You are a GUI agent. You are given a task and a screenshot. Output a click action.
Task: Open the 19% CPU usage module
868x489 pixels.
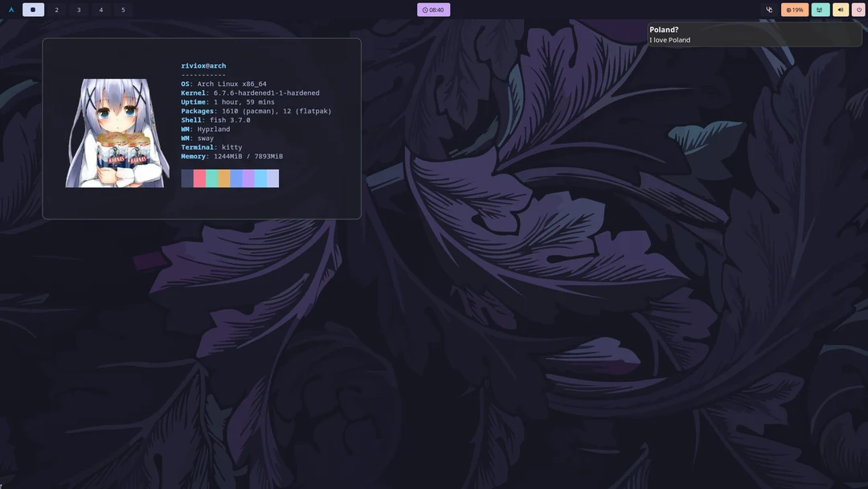[794, 10]
